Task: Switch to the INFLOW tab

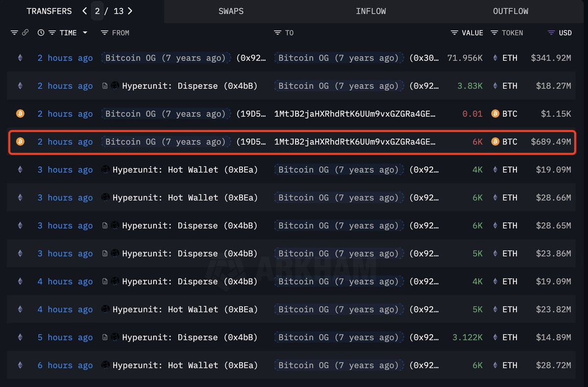Action: (371, 11)
